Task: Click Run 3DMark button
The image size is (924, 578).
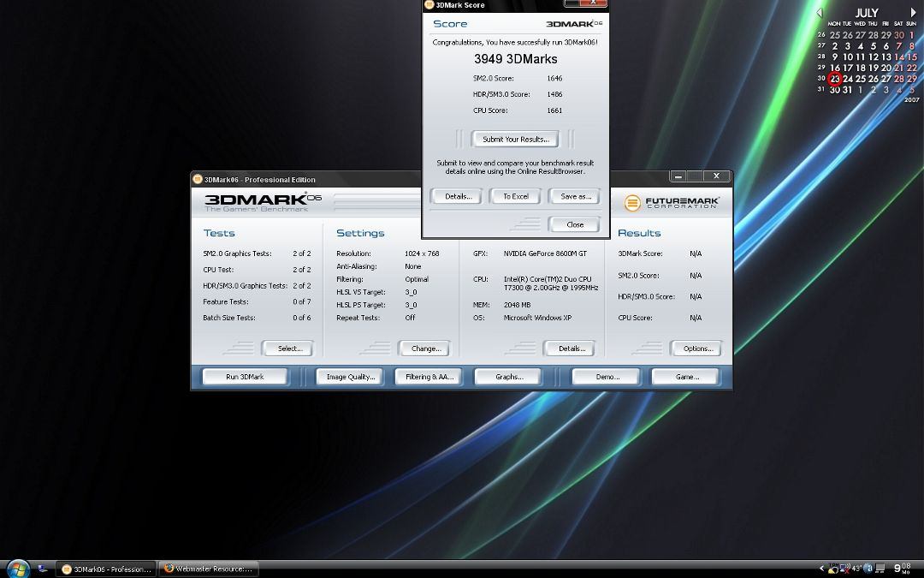Action: [x=245, y=376]
